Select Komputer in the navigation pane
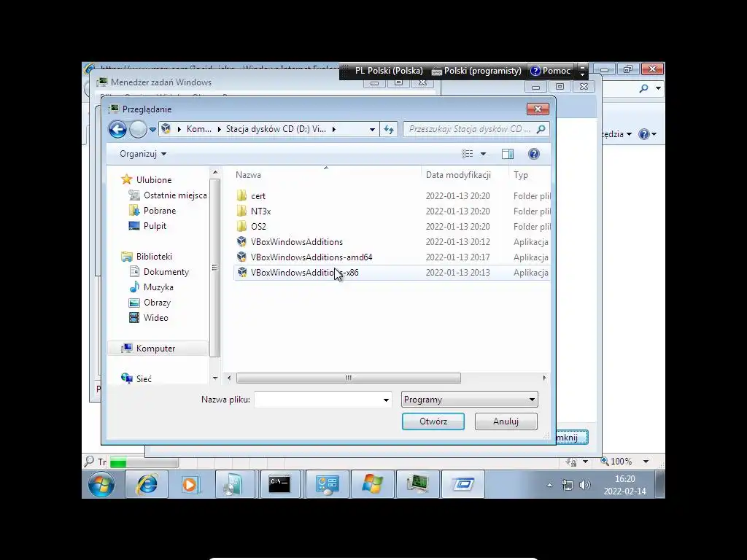 click(x=156, y=349)
